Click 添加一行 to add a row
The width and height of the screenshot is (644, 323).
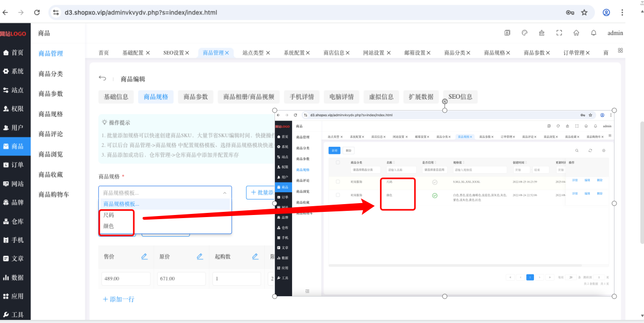118,299
